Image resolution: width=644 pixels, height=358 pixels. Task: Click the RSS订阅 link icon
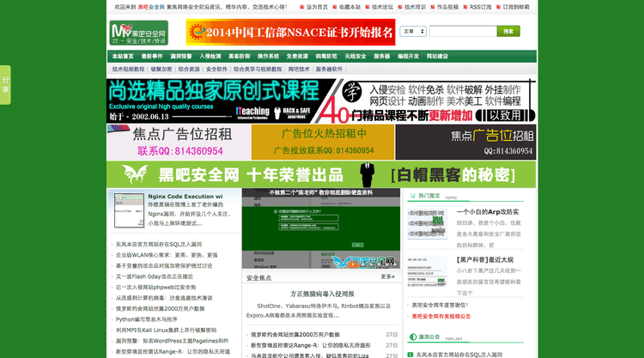click(466, 7)
